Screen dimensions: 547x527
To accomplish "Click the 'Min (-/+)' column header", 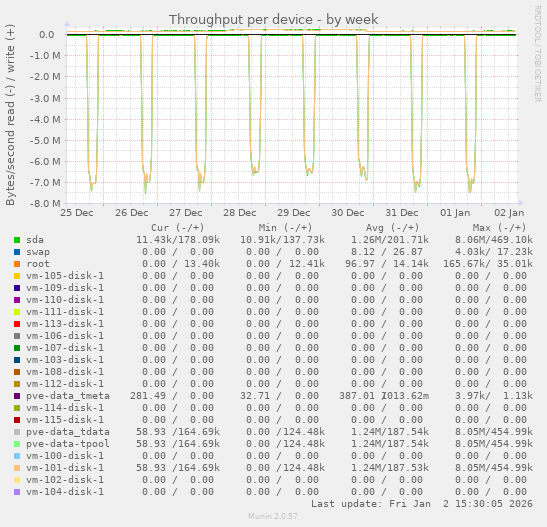I will (x=285, y=228).
